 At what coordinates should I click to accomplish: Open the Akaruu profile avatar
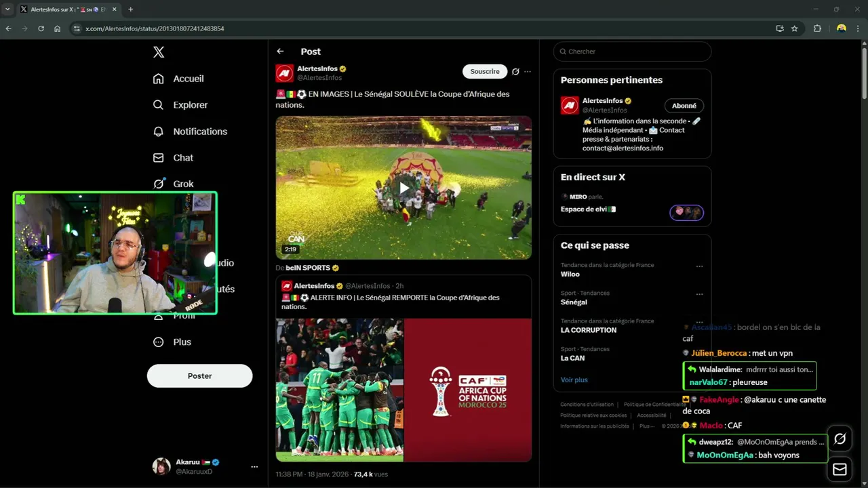[161, 466]
